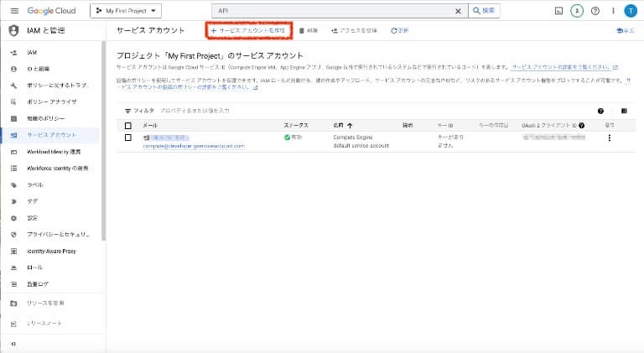
Task: Open the hamburger navigation menu
Action: [x=14, y=10]
